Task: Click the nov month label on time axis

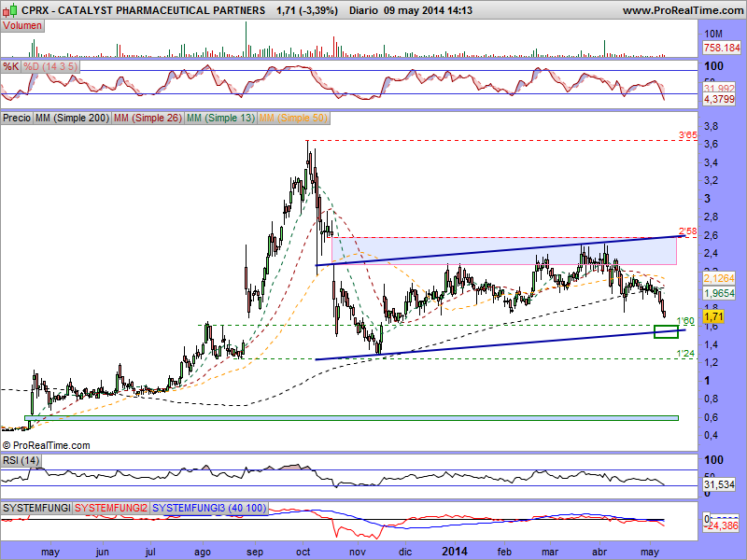Action: [358, 552]
